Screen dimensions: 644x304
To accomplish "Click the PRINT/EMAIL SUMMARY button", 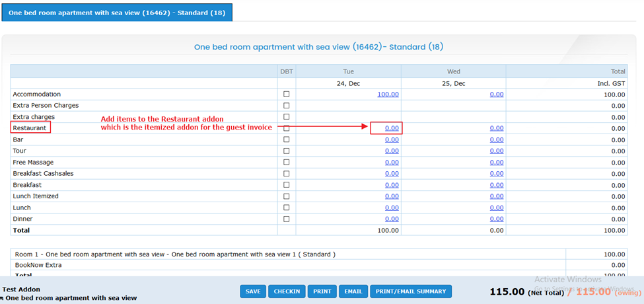I will [x=410, y=291].
